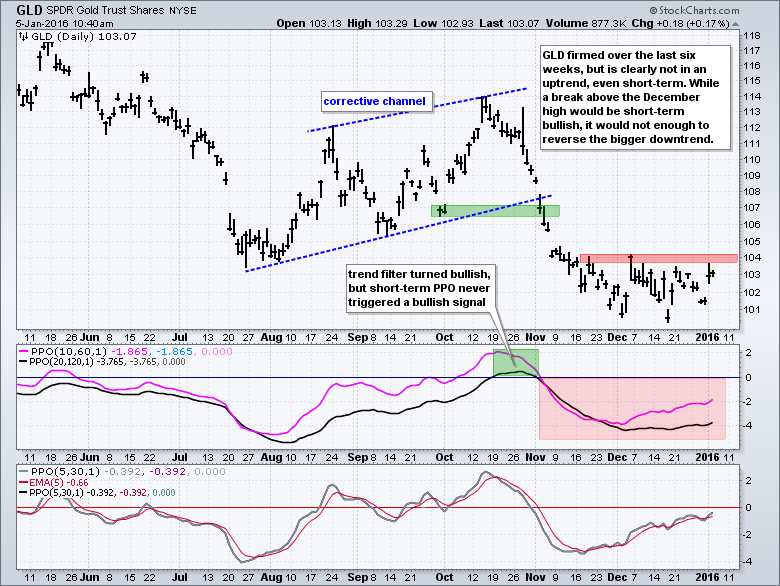
Task: Click the gray PPO(5,30,1) legend label at top
Action: coord(65,472)
